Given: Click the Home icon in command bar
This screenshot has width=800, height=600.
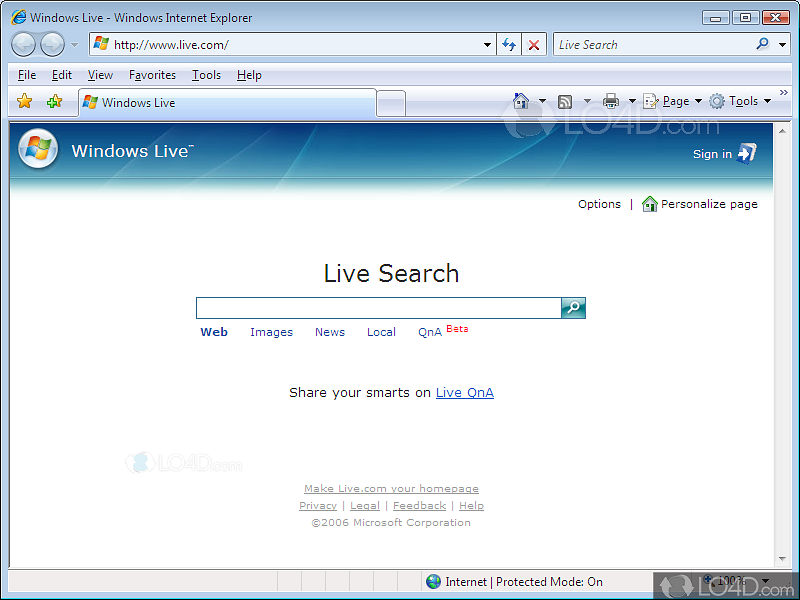Looking at the screenshot, I should tap(521, 101).
